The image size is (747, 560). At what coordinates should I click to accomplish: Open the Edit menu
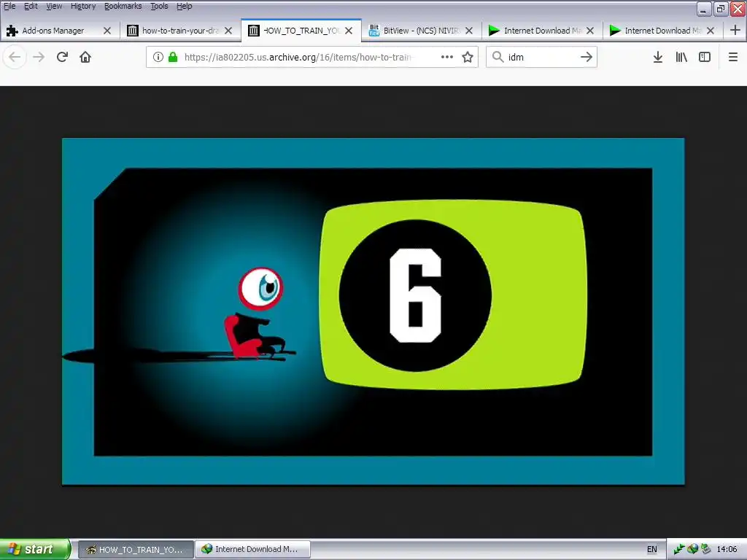31,6
